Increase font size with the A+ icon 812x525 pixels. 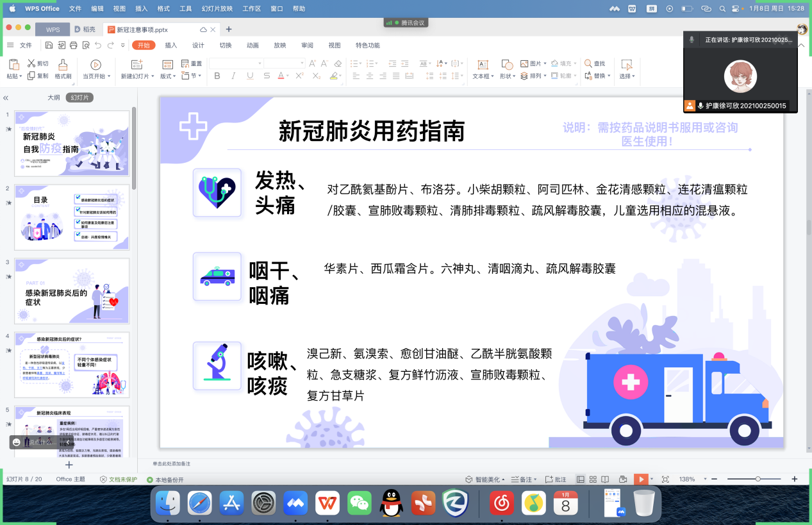pos(313,63)
